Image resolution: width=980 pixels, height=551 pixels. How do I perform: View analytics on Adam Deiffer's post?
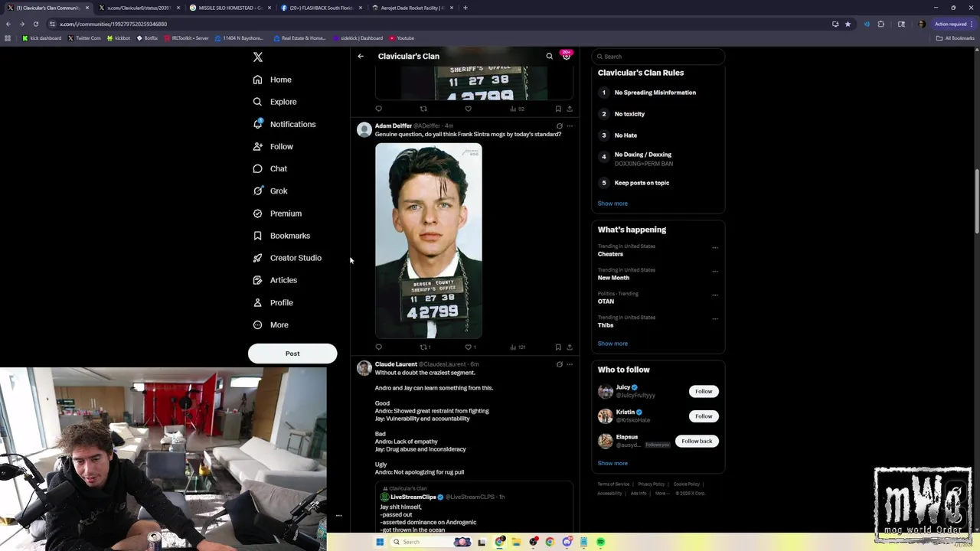click(517, 347)
